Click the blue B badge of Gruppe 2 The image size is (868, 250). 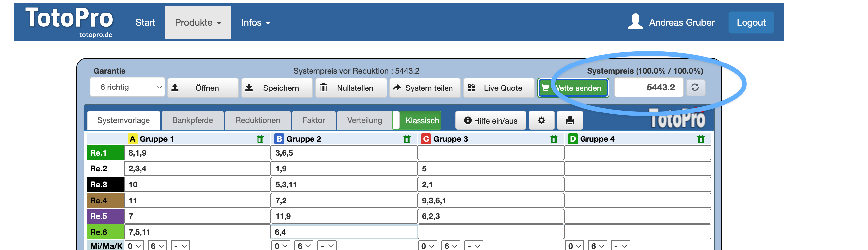(279, 139)
